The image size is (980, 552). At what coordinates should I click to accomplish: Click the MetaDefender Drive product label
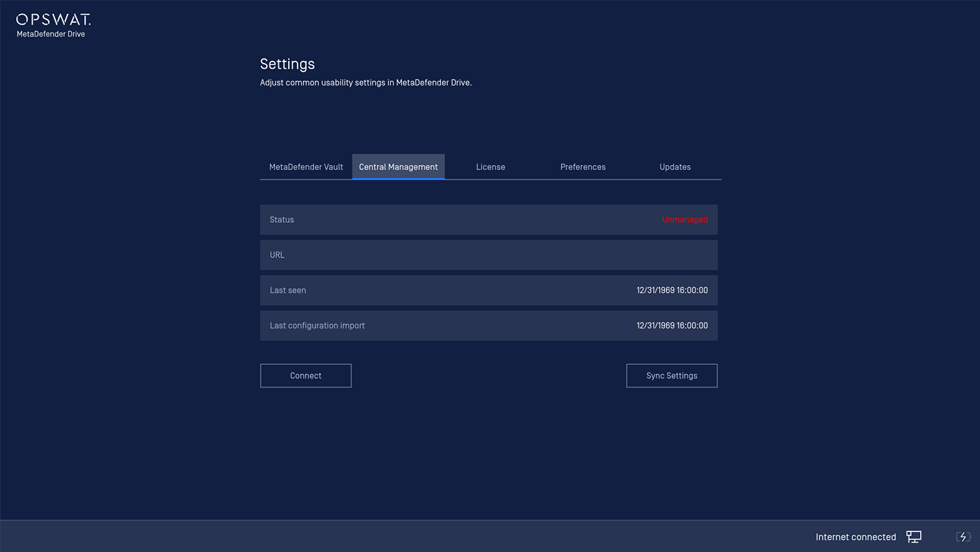pos(51,34)
